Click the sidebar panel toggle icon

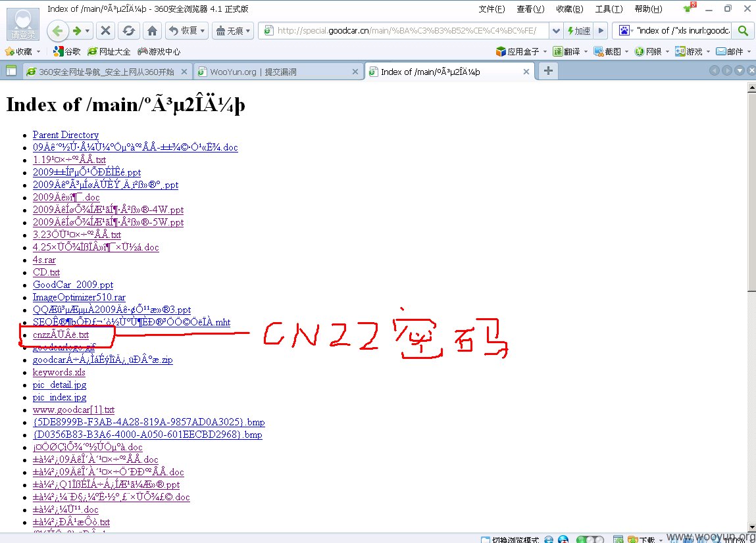(x=11, y=71)
